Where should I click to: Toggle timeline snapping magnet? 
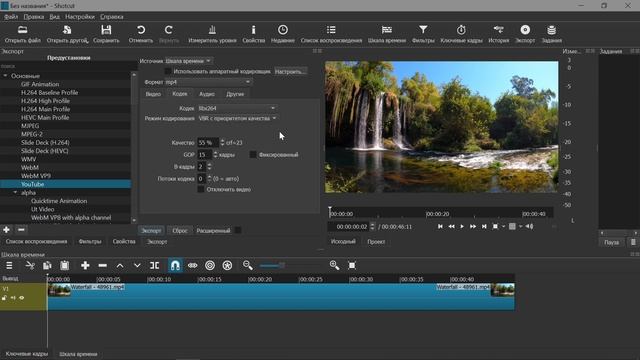coord(175,266)
